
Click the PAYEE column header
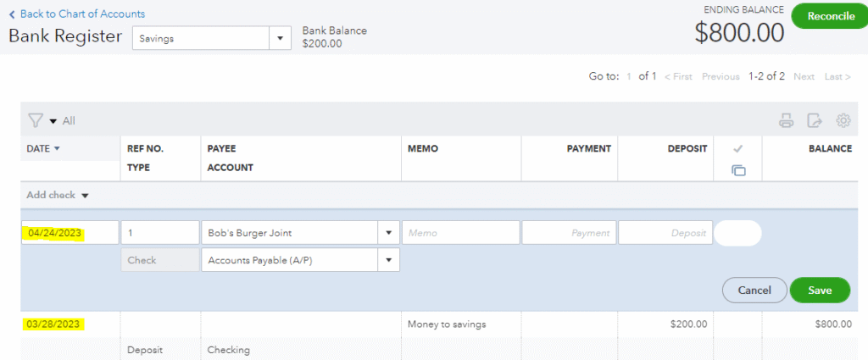[221, 149]
